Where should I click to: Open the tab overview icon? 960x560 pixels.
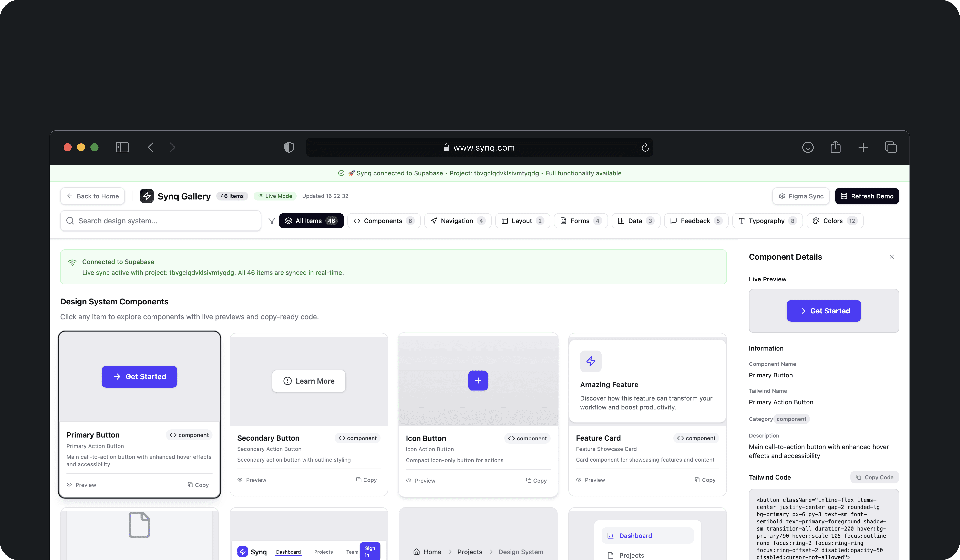pos(891,147)
